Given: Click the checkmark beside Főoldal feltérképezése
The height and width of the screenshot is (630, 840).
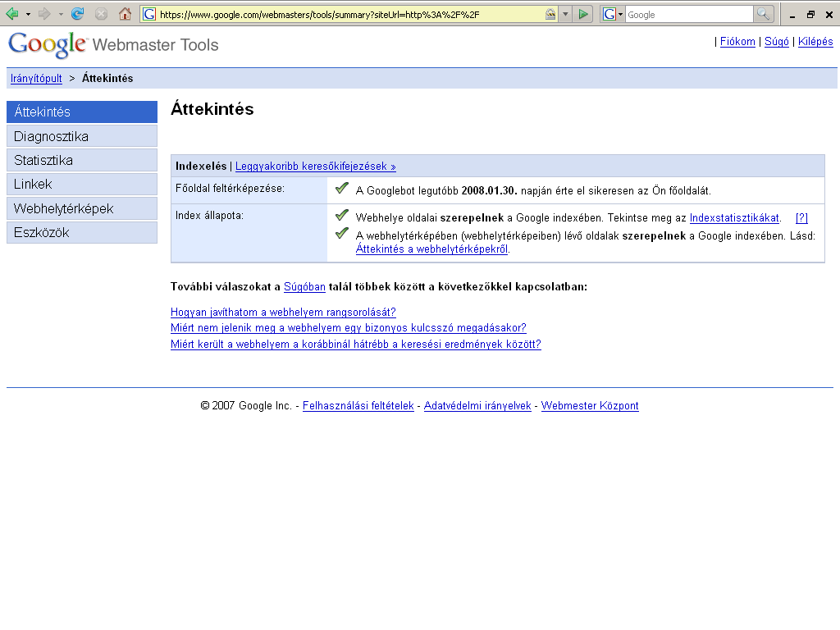Looking at the screenshot, I should [342, 189].
